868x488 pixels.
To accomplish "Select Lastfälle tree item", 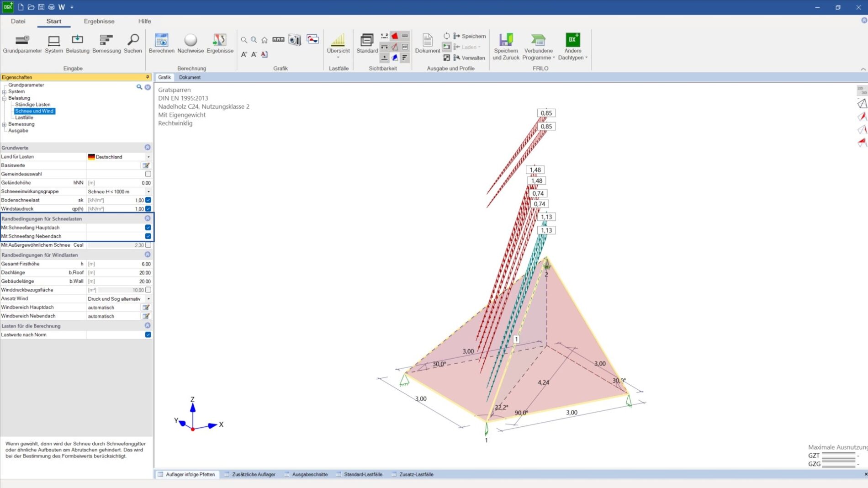I will click(x=24, y=117).
